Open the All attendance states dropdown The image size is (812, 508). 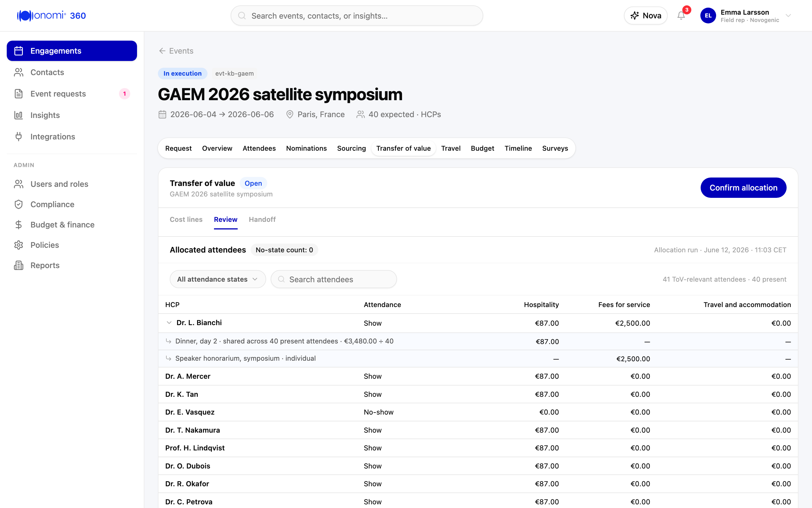[x=218, y=279]
